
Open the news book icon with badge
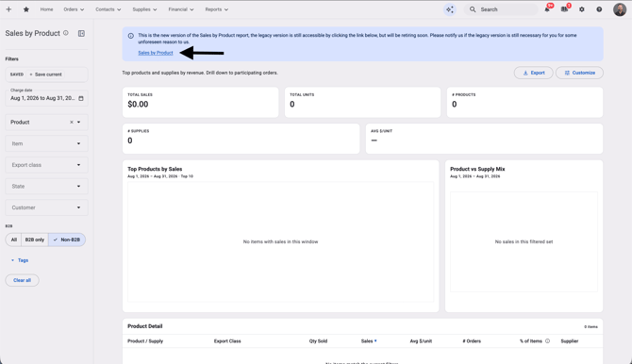point(564,9)
